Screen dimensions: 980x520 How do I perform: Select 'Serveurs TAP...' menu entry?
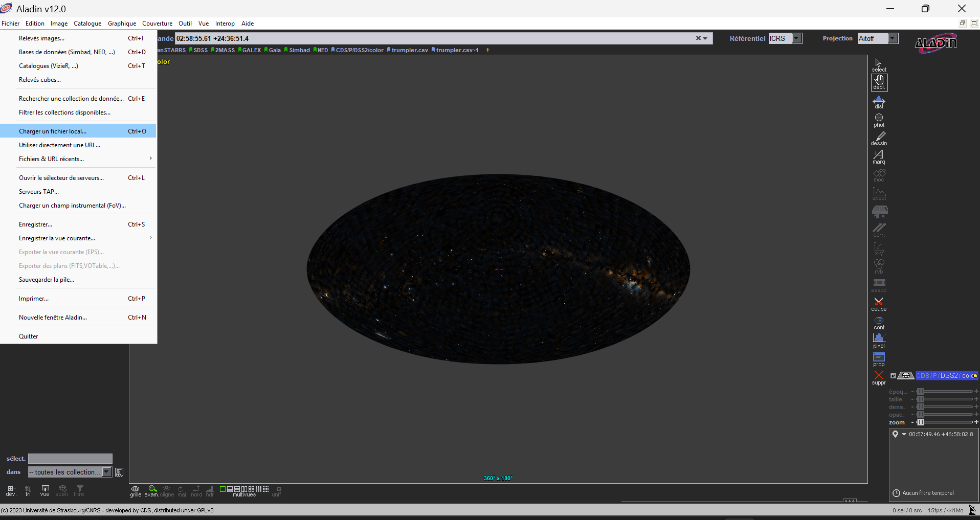click(78, 192)
